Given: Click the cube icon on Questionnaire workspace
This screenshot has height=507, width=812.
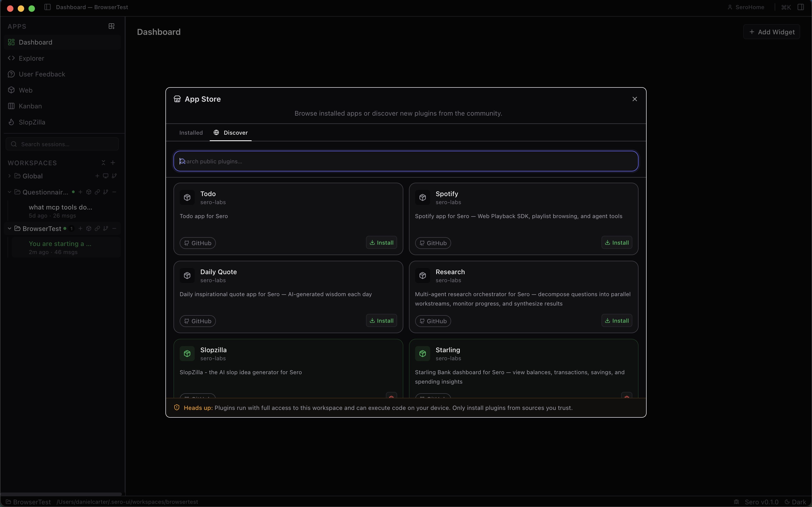Looking at the screenshot, I should tap(89, 192).
